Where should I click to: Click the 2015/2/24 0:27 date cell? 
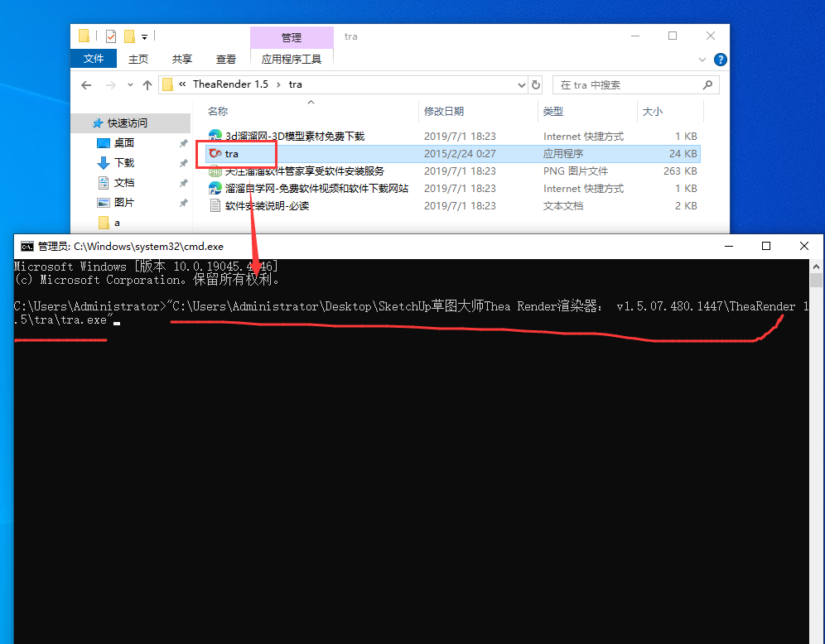point(460,154)
